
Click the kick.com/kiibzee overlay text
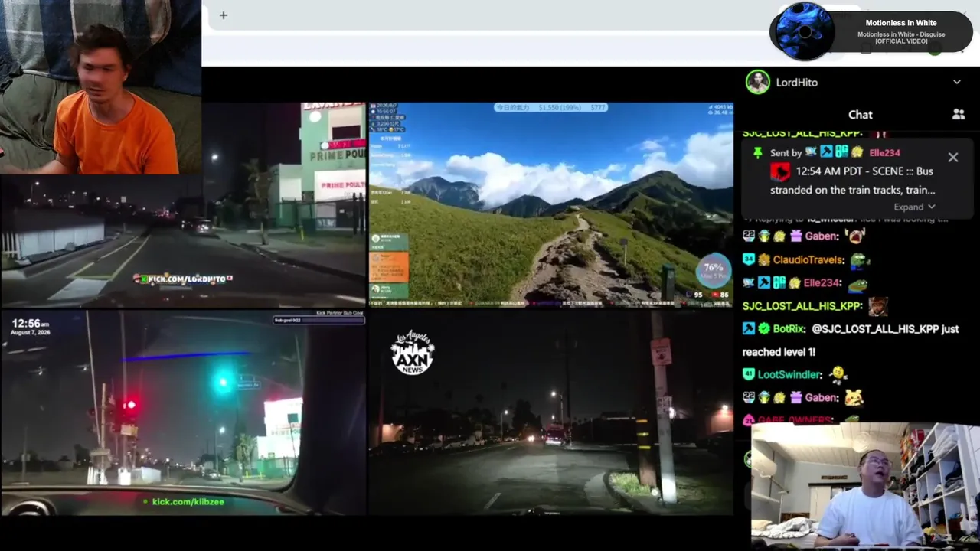188,502
